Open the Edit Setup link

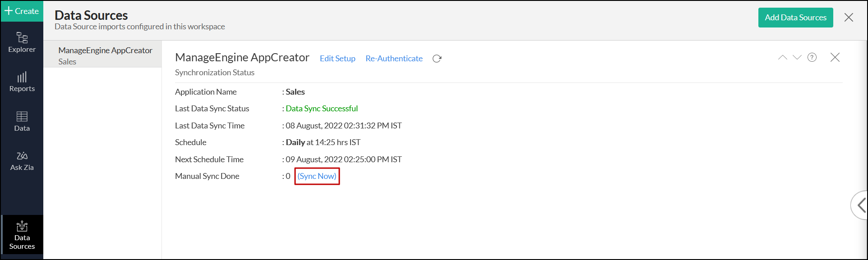point(337,59)
